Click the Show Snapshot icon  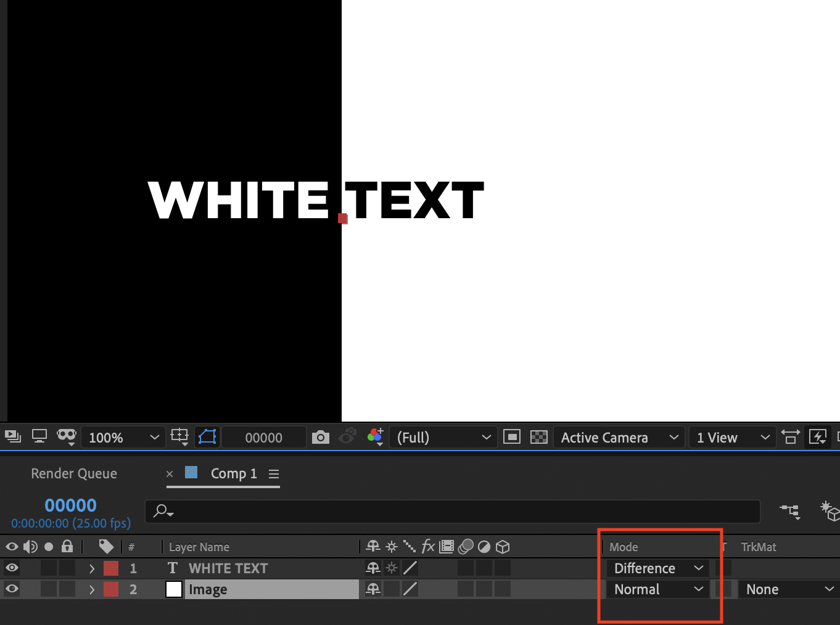coord(348,436)
